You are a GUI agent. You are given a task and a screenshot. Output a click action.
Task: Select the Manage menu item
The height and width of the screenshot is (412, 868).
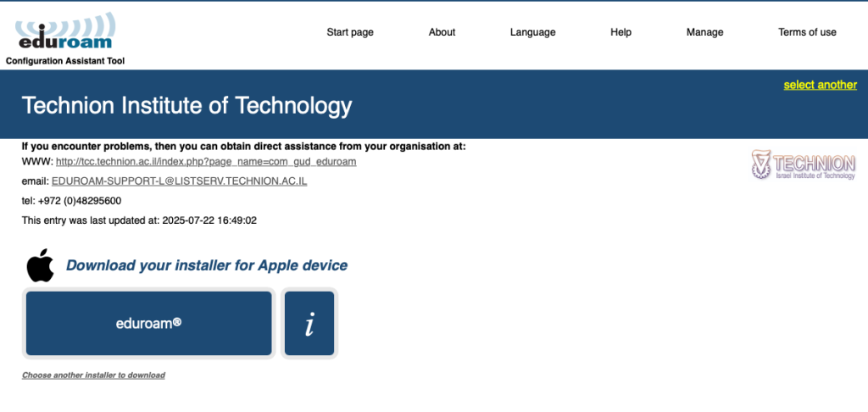pos(704,32)
